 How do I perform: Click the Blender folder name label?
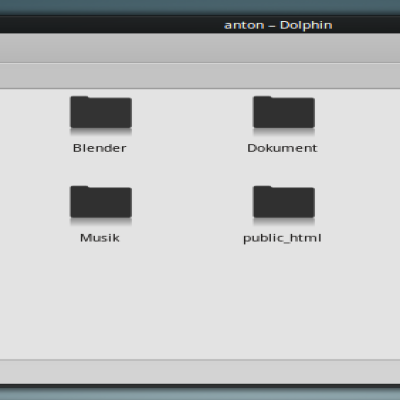point(100,148)
